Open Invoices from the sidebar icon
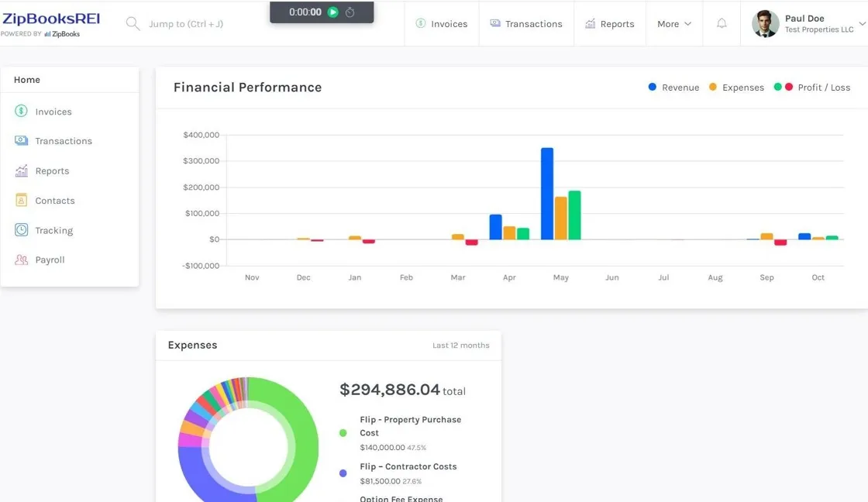Image resolution: width=868 pixels, height=502 pixels. tap(21, 112)
